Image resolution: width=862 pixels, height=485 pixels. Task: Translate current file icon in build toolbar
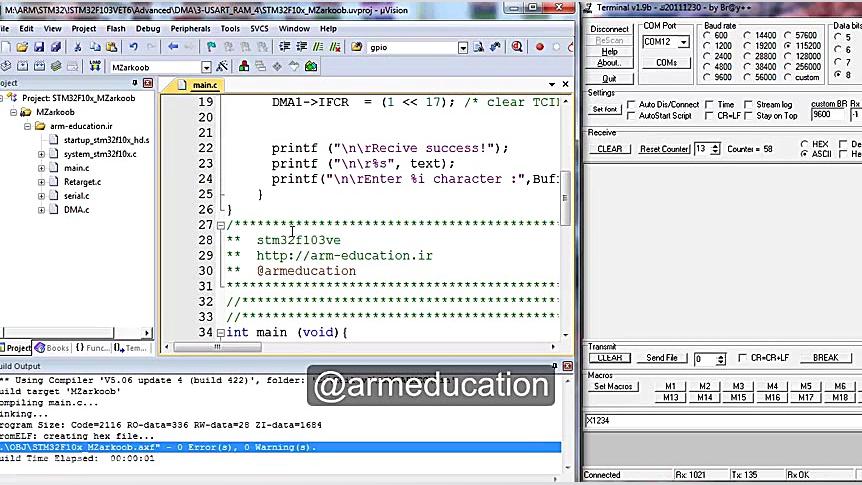[x=6, y=67]
